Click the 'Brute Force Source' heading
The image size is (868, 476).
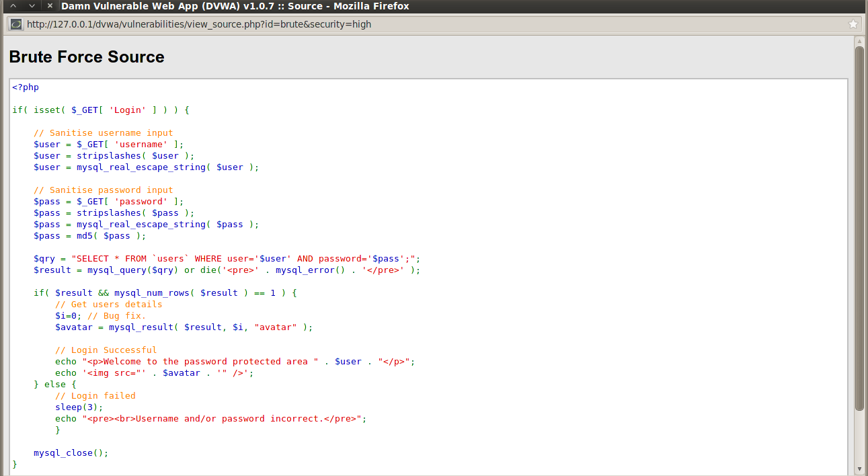(x=87, y=57)
